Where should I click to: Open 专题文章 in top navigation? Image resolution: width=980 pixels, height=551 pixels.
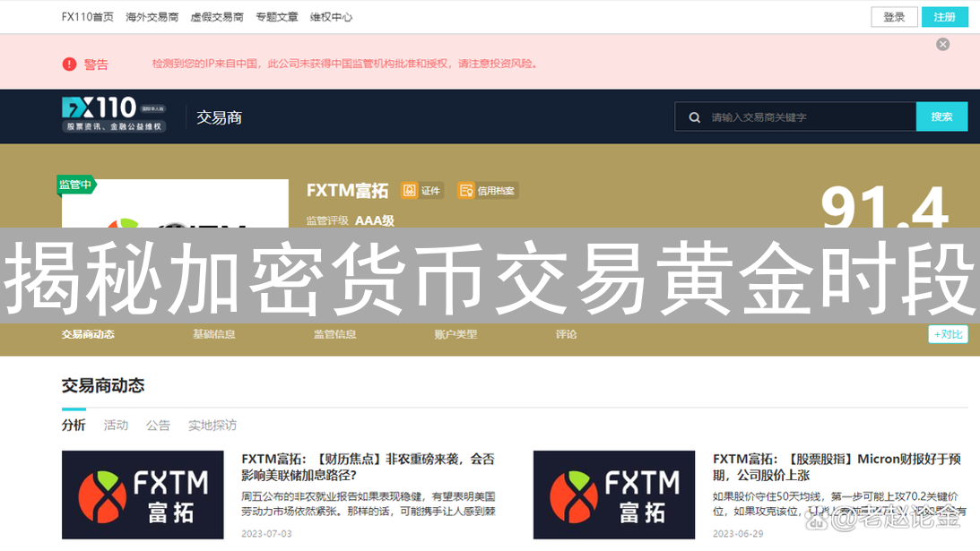pos(277,17)
